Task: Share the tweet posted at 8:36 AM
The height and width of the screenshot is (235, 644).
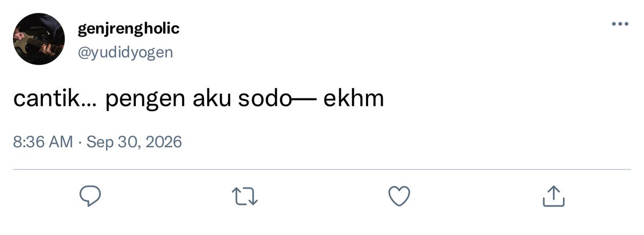Action: 554,196
